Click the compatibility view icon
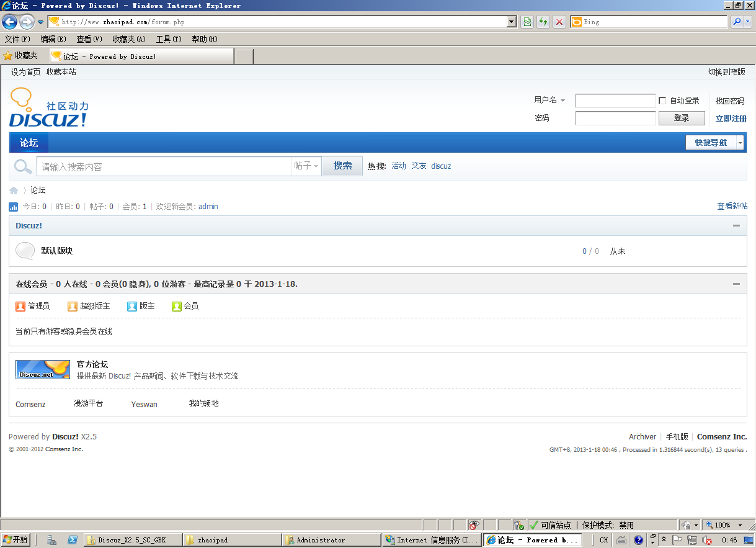The height and width of the screenshot is (548, 756). (x=527, y=22)
